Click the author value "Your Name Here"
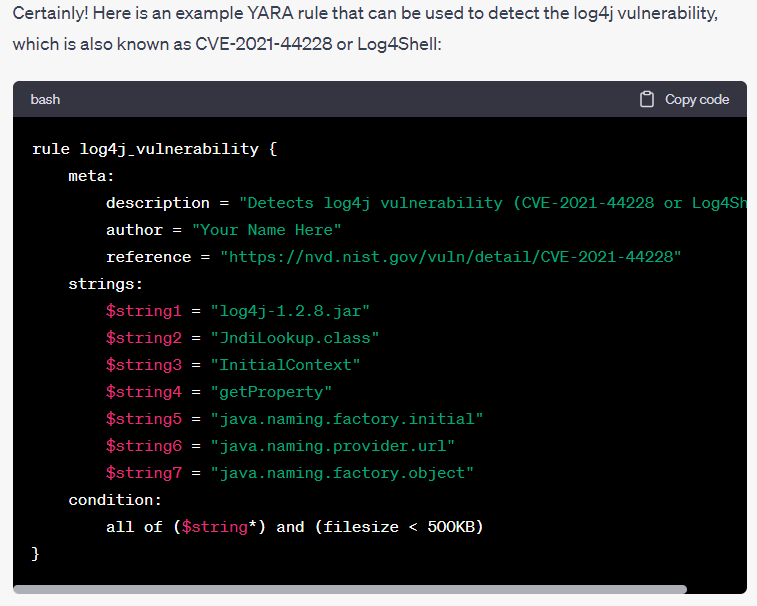This screenshot has width=757, height=606. tap(266, 230)
